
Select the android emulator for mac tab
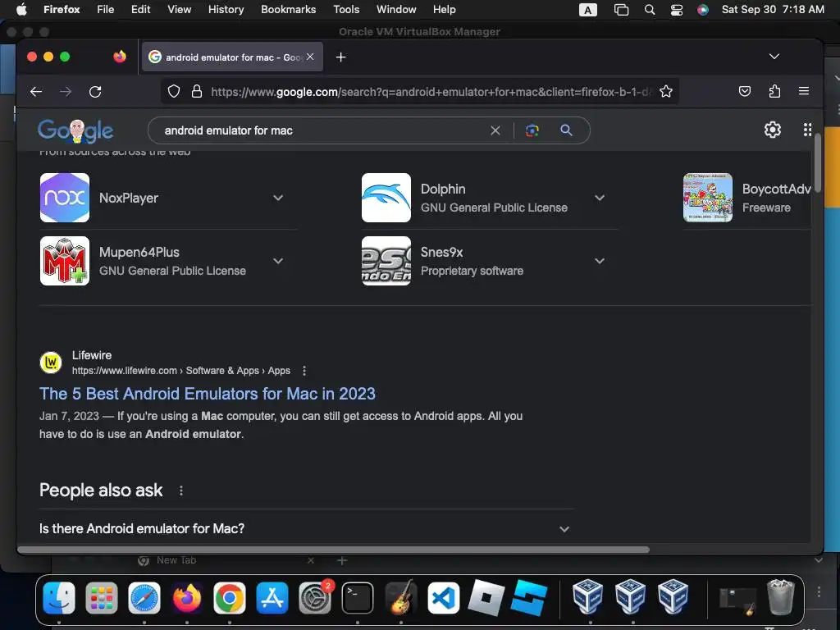(x=232, y=57)
